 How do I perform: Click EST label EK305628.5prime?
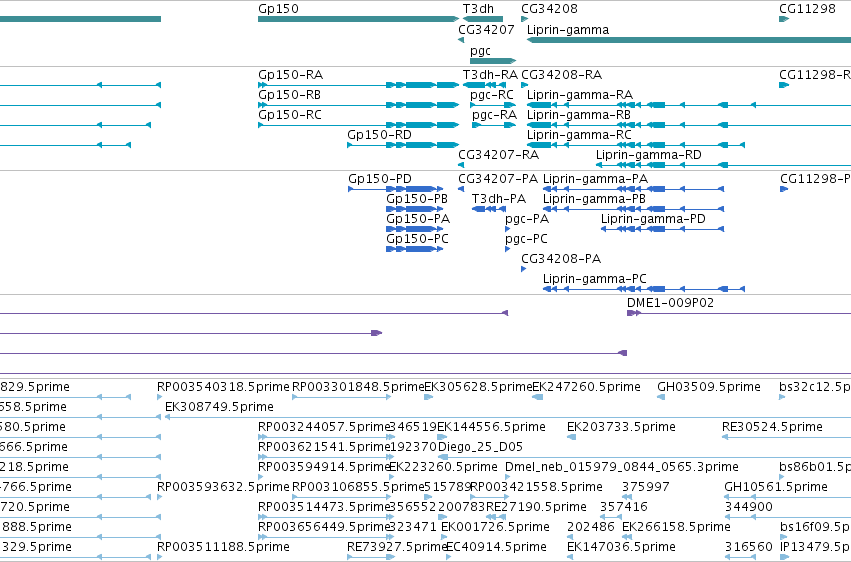coord(478,387)
